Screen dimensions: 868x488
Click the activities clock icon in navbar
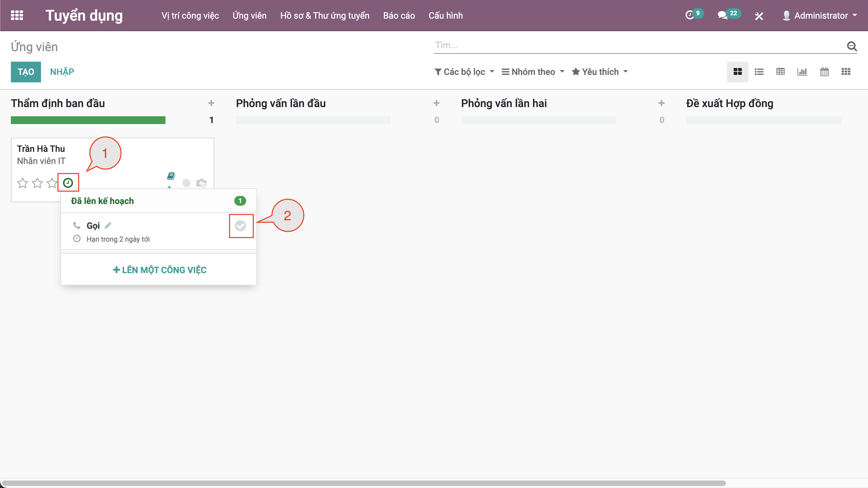point(690,15)
